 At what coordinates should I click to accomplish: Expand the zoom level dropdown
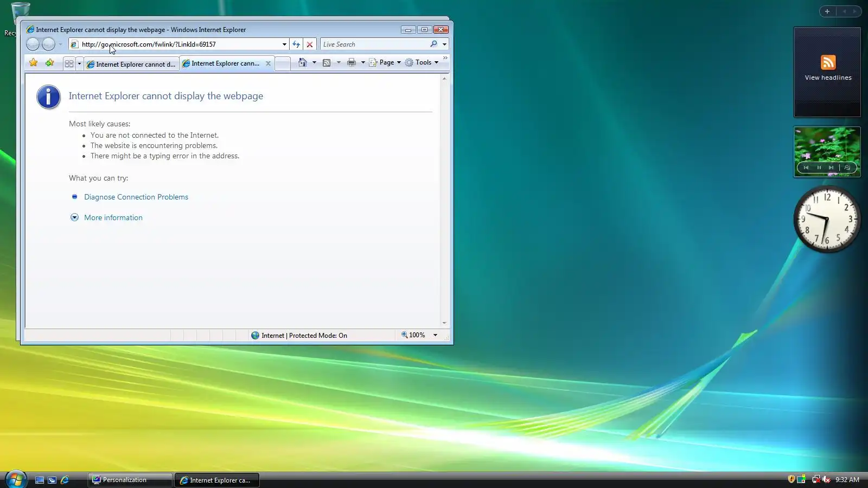(435, 336)
